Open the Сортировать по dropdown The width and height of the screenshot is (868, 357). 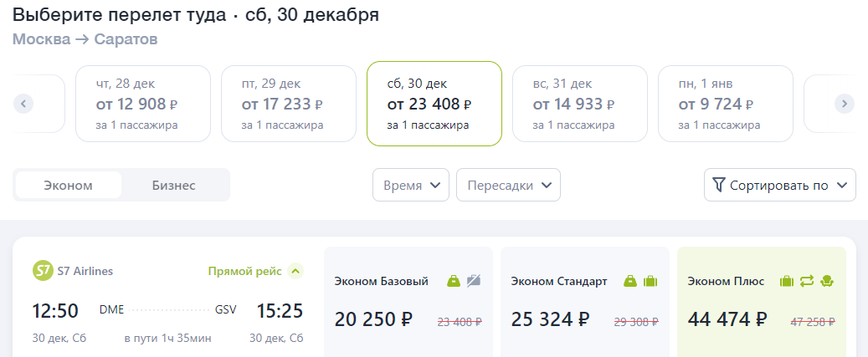(780, 185)
